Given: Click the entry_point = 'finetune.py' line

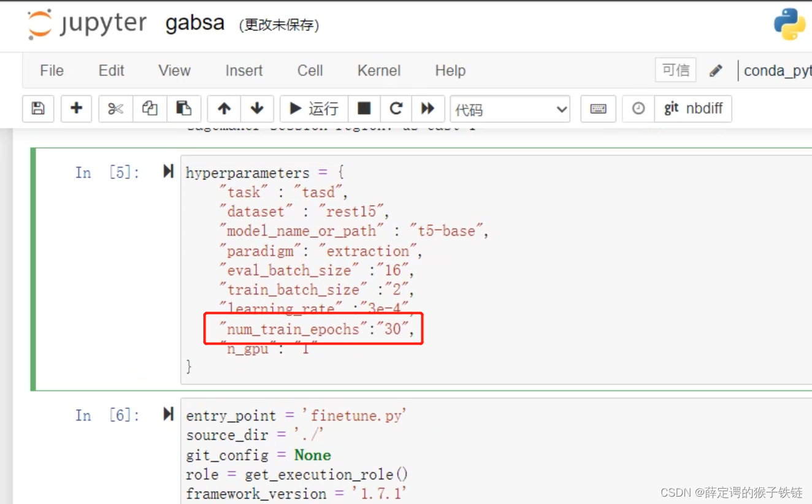Looking at the screenshot, I should click(x=297, y=416).
